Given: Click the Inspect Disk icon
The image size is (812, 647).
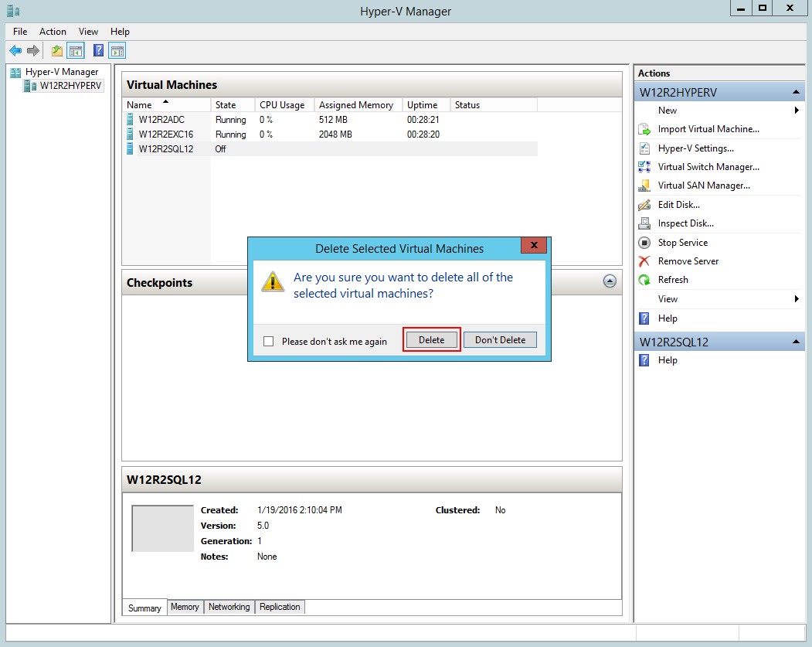Looking at the screenshot, I should pos(644,223).
